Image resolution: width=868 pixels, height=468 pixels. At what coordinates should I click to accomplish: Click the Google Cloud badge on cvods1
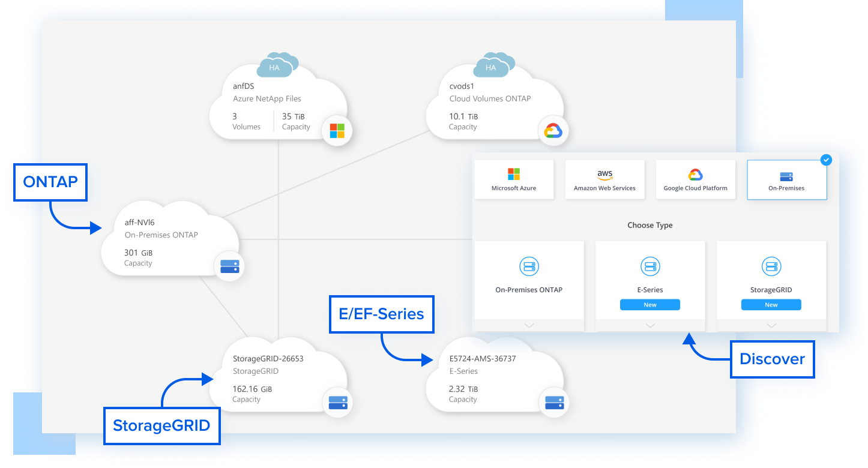pos(553,131)
